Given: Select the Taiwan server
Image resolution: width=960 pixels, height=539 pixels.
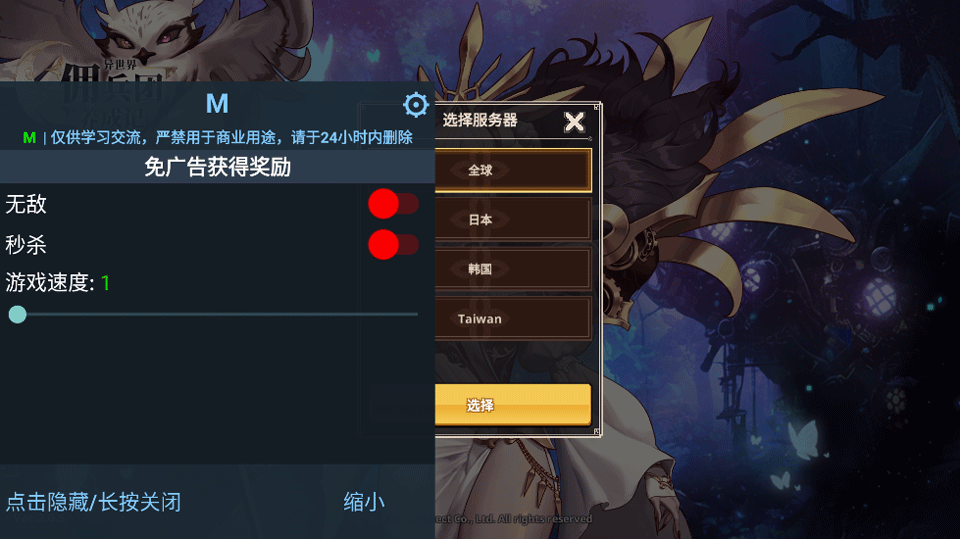Looking at the screenshot, I should (x=513, y=318).
